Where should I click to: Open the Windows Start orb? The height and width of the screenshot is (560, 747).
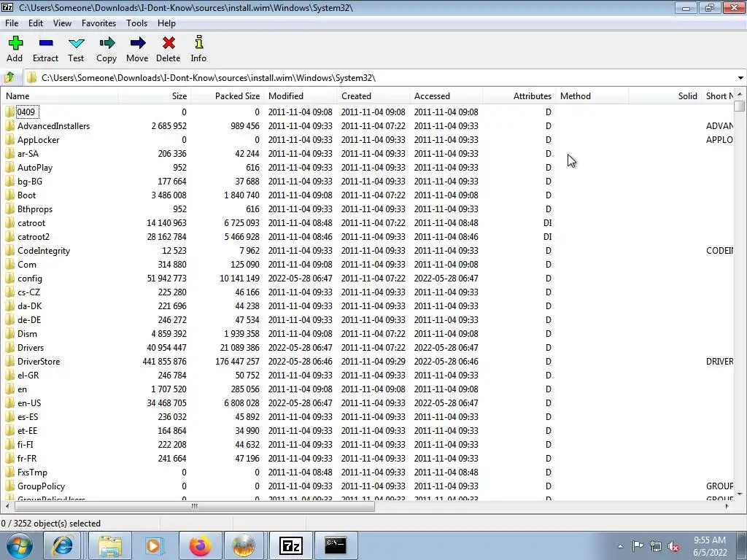[19, 545]
